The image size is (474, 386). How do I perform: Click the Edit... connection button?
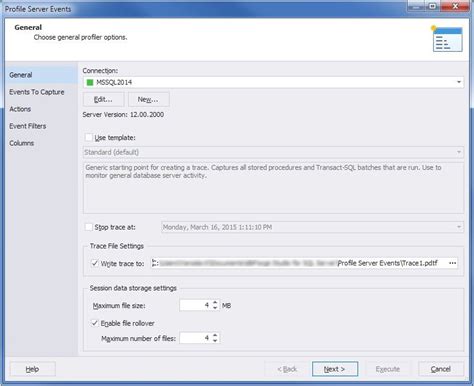point(103,99)
